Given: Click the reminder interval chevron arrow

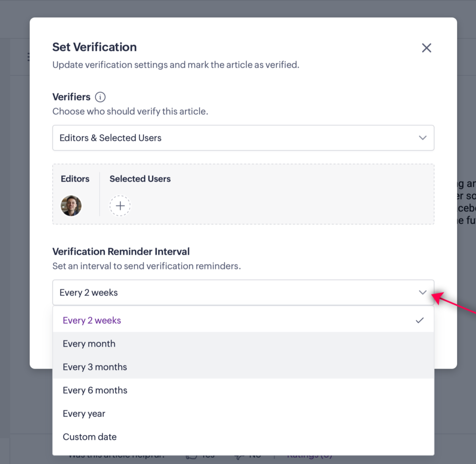Looking at the screenshot, I should coord(423,293).
